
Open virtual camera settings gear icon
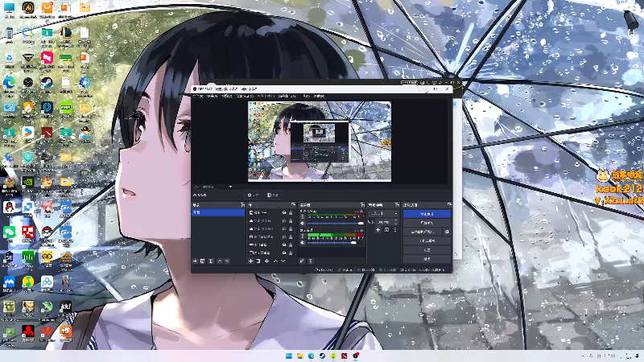(447, 232)
